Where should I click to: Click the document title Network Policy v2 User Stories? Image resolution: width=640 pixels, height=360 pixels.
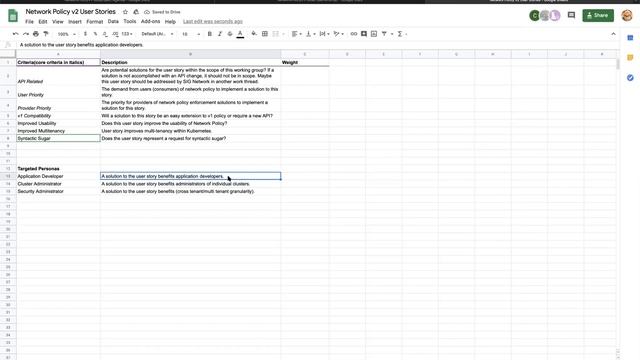point(71,12)
